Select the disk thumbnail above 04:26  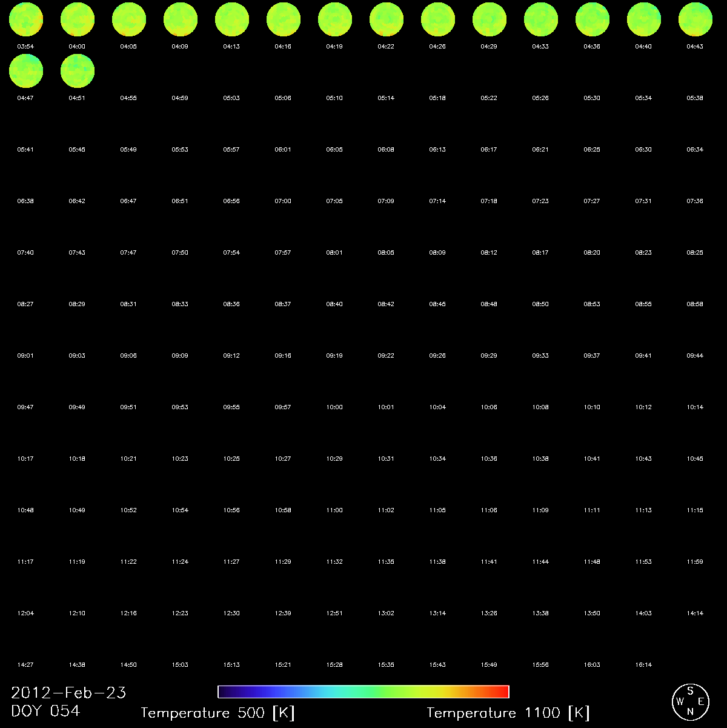click(437, 19)
